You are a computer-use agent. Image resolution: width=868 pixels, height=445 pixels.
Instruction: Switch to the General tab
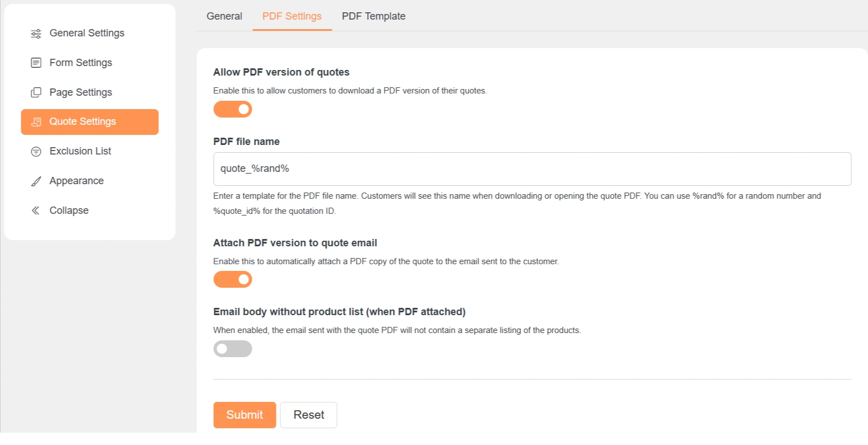[x=224, y=16]
